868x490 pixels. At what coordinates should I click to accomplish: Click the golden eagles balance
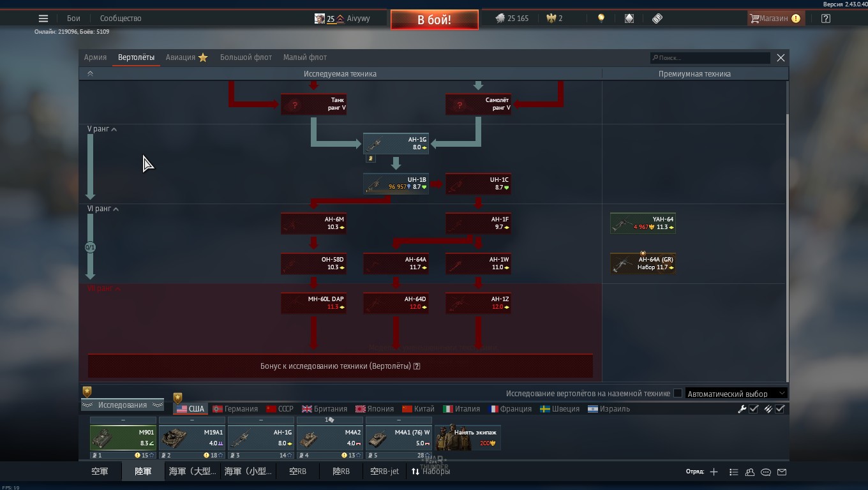pos(554,19)
